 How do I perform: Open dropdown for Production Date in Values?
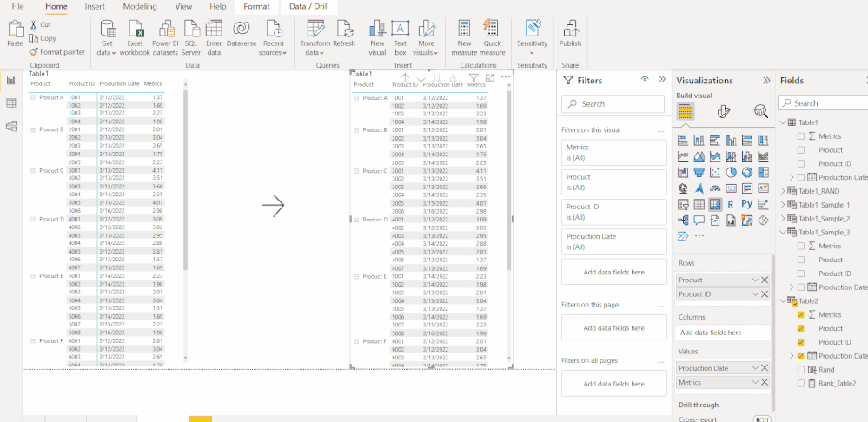755,368
